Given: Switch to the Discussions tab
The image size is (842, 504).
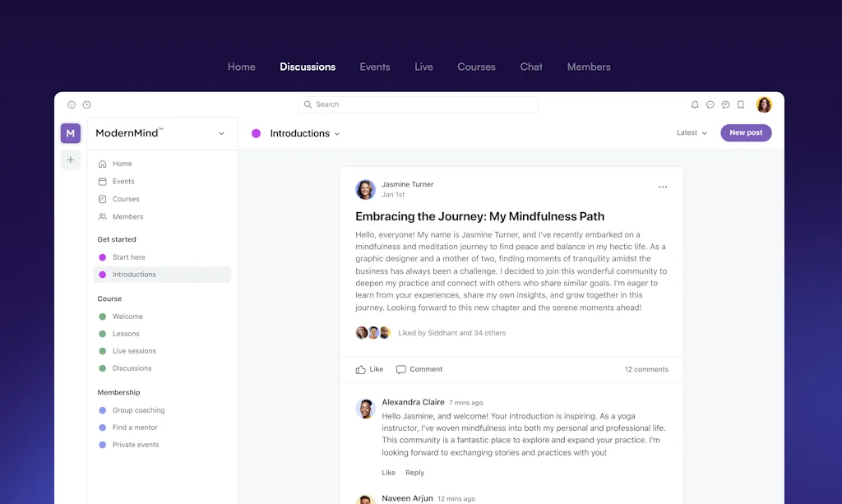Looking at the screenshot, I should pyautogui.click(x=308, y=67).
